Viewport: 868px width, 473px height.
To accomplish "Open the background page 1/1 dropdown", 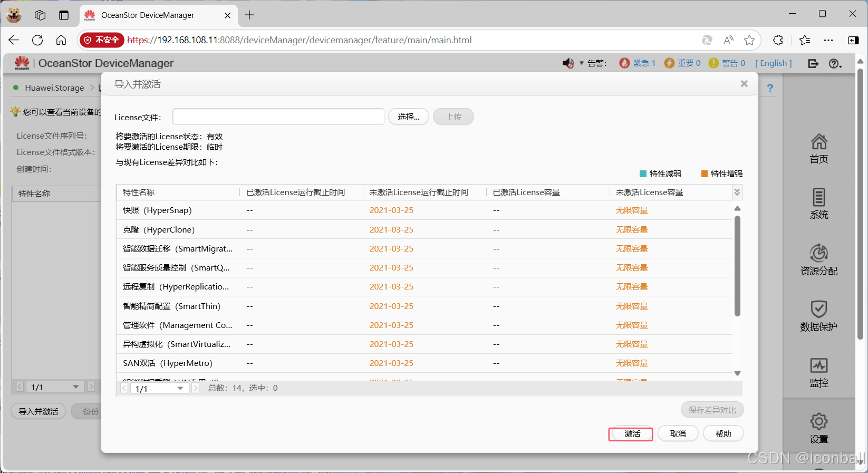I will 54,387.
